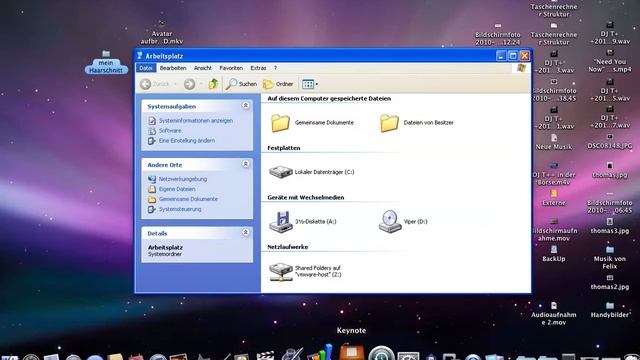Open the views dropdown in toolbar
The image size is (640, 360).
pos(310,84)
